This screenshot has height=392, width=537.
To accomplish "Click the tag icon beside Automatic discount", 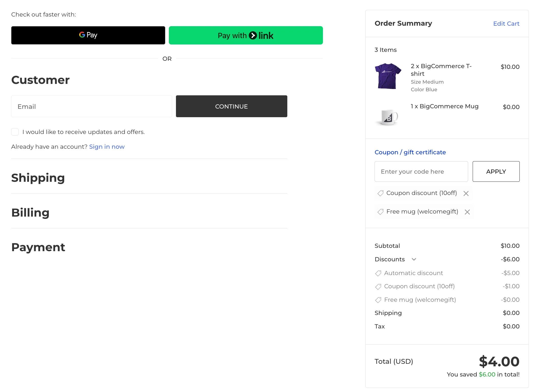I will click(x=378, y=273).
